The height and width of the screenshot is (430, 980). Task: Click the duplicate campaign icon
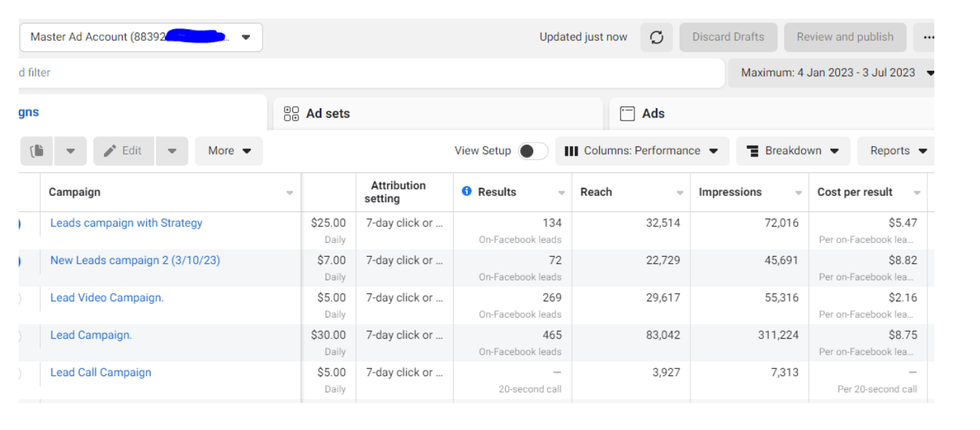(x=37, y=151)
